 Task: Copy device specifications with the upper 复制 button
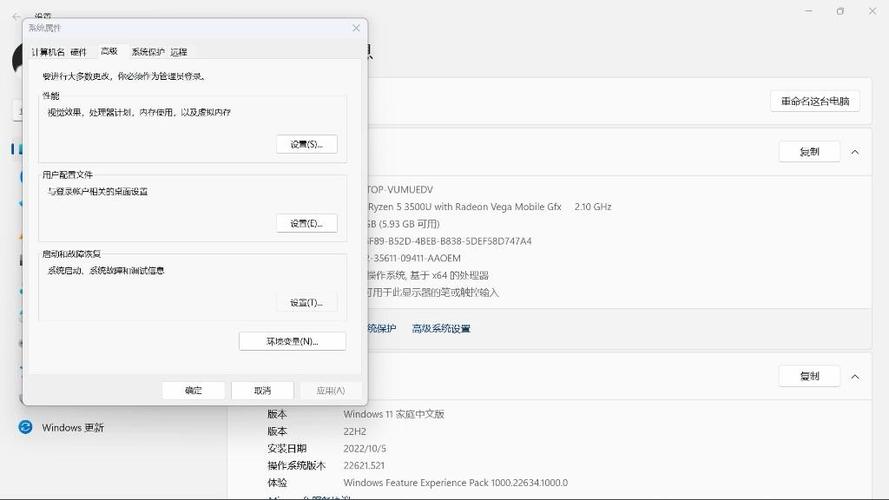[810, 152]
